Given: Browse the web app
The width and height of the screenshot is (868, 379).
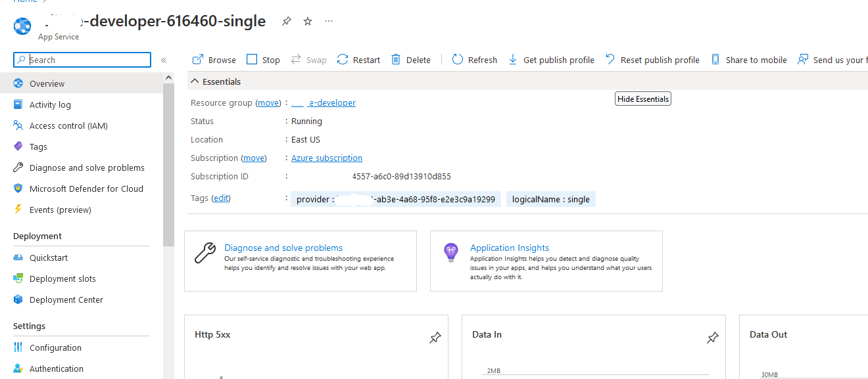Looking at the screenshot, I should [x=214, y=60].
